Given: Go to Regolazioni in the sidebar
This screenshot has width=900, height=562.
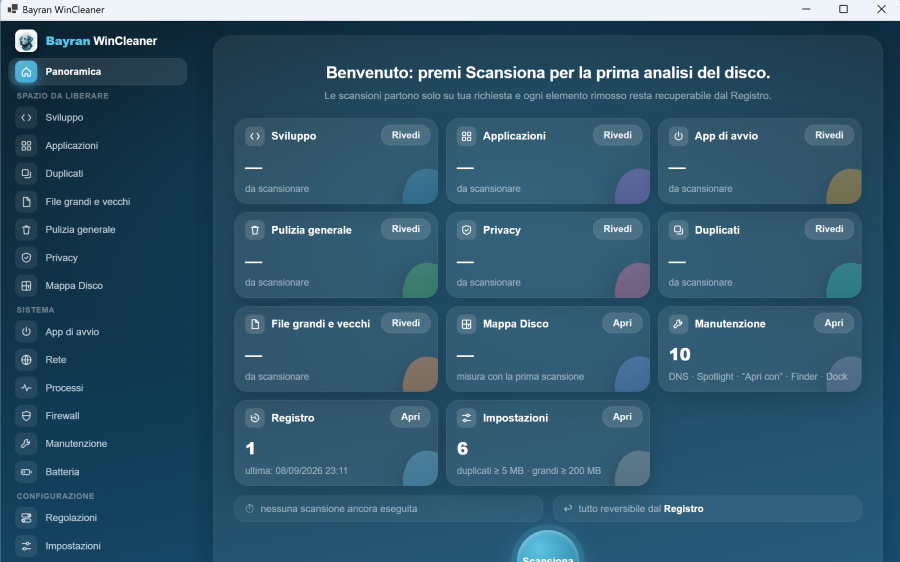Looking at the screenshot, I should tap(98, 518).
